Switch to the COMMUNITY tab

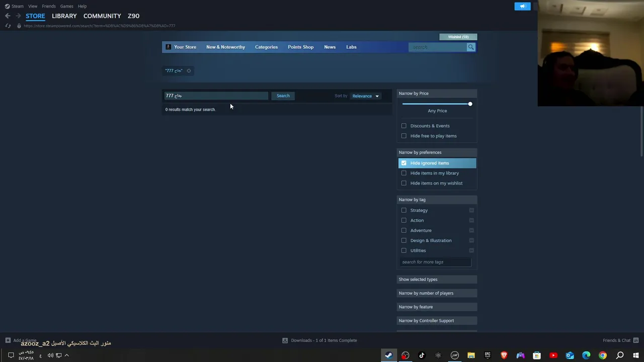102,16
